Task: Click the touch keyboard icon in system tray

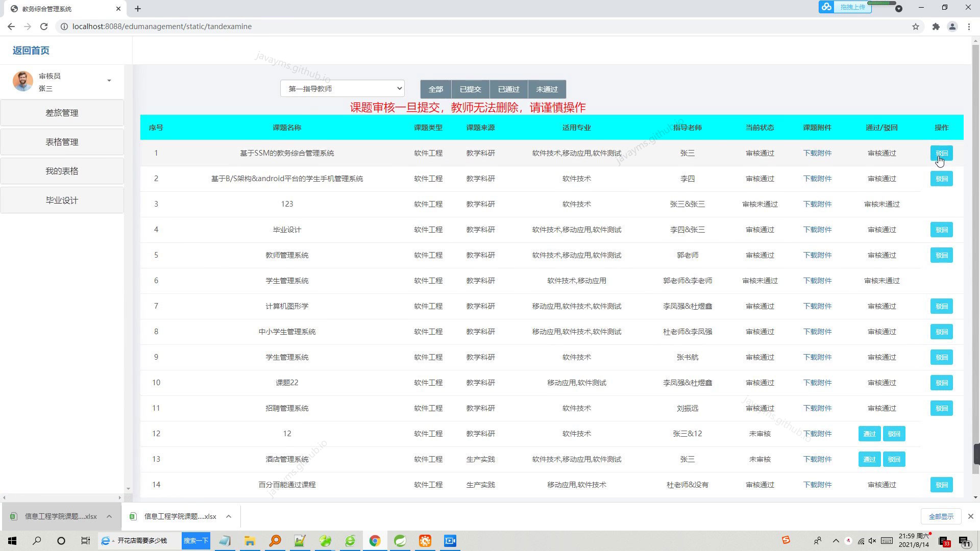Action: (887, 541)
